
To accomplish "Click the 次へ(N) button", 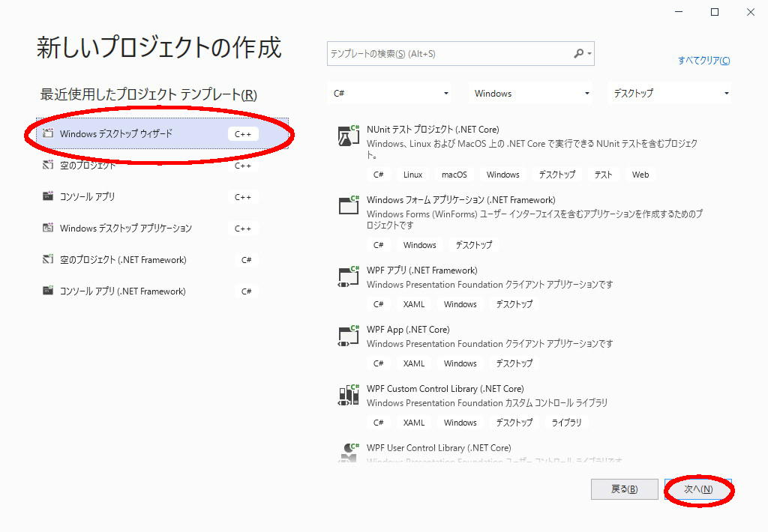I will click(x=698, y=489).
